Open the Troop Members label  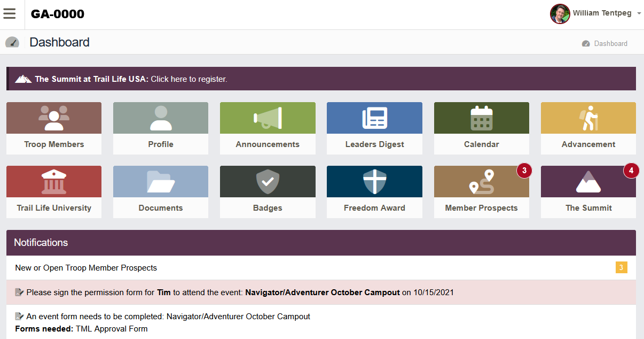pyautogui.click(x=54, y=144)
